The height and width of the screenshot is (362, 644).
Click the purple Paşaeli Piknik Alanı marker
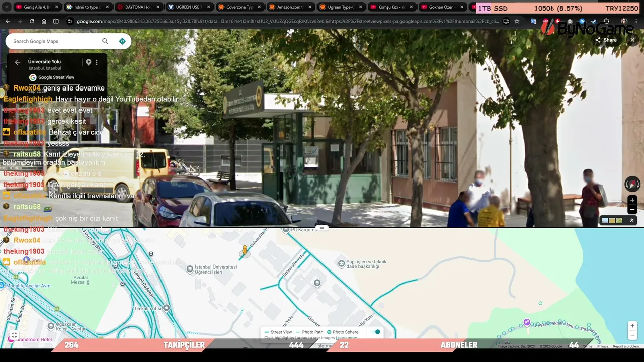coord(527,322)
